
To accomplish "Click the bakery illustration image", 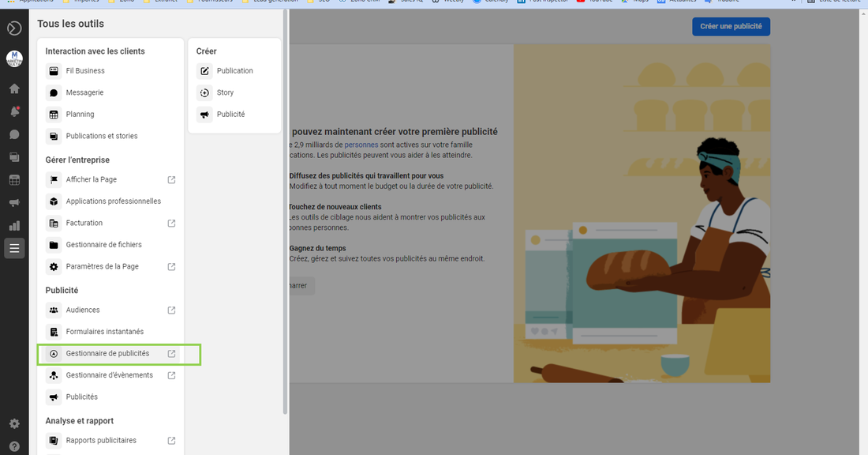I will pos(642,213).
